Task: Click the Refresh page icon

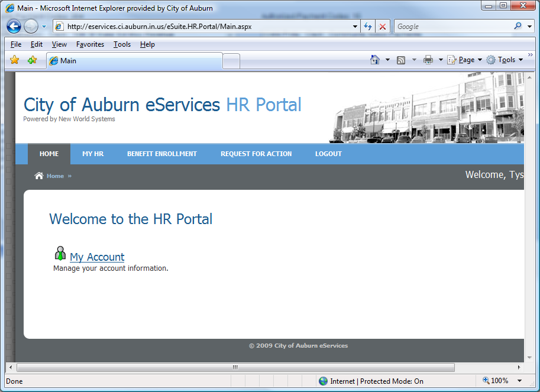Action: tap(368, 27)
